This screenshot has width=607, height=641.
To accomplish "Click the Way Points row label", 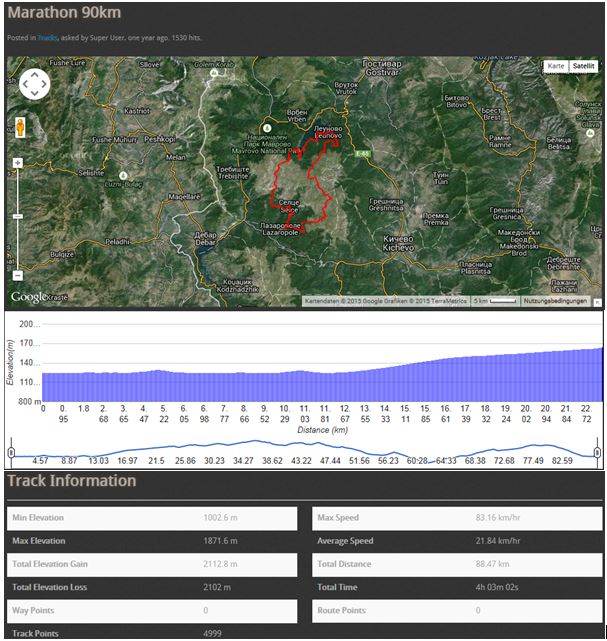I will pyautogui.click(x=33, y=610).
